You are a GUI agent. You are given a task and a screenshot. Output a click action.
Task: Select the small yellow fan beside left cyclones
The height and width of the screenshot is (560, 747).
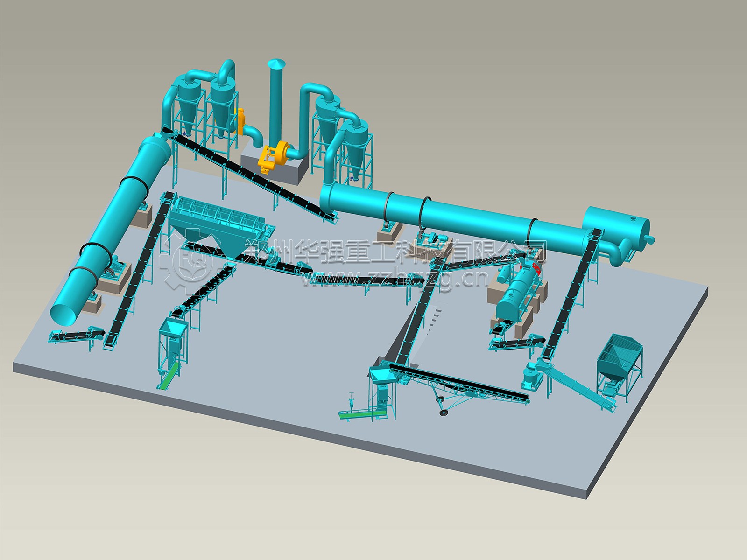click(x=241, y=120)
